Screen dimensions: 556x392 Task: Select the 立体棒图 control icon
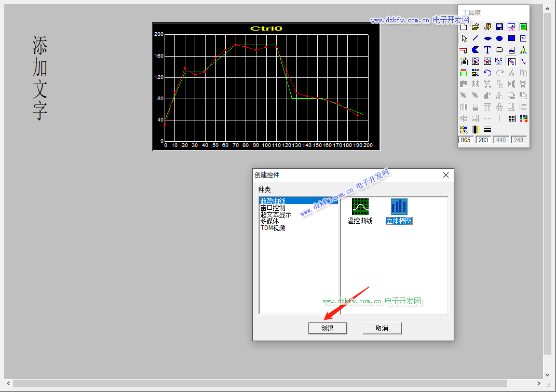(x=399, y=207)
